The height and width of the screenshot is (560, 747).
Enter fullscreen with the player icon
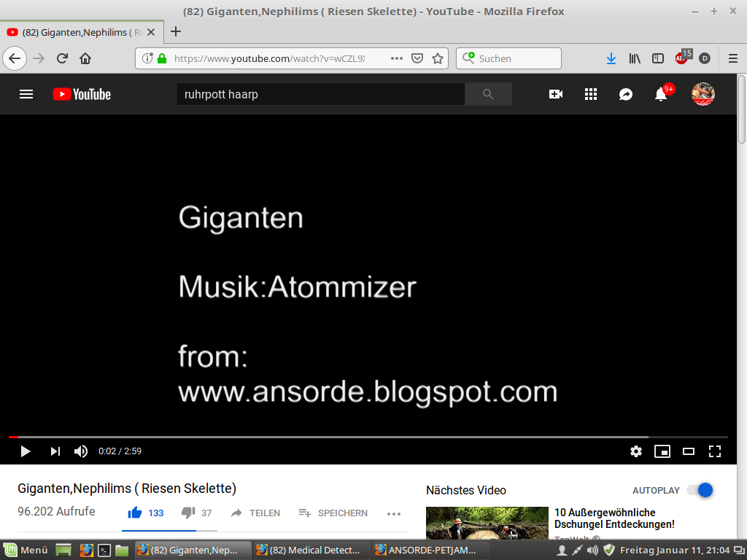(715, 451)
